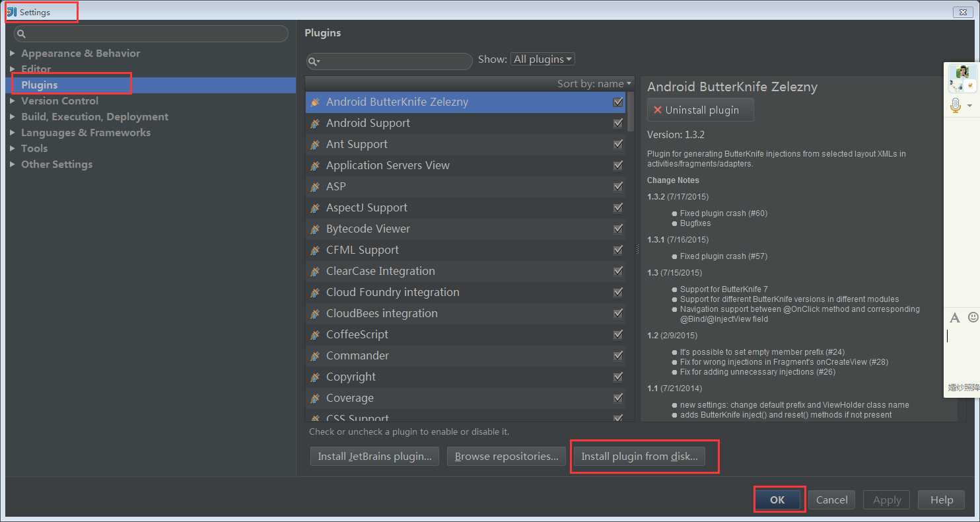Image resolution: width=980 pixels, height=522 pixels.
Task: Toggle the Commander plugin checkbox
Action: point(618,356)
